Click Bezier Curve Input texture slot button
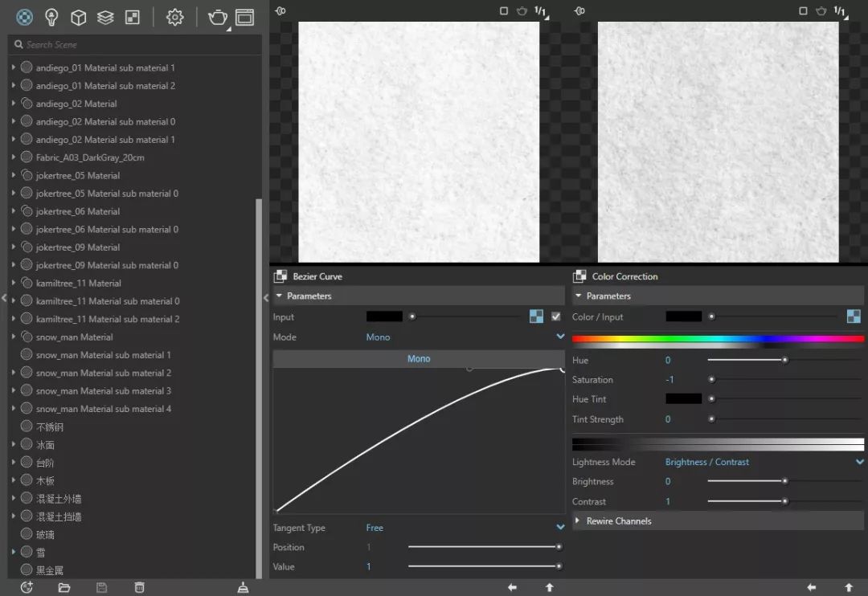The image size is (868, 596). coord(536,316)
